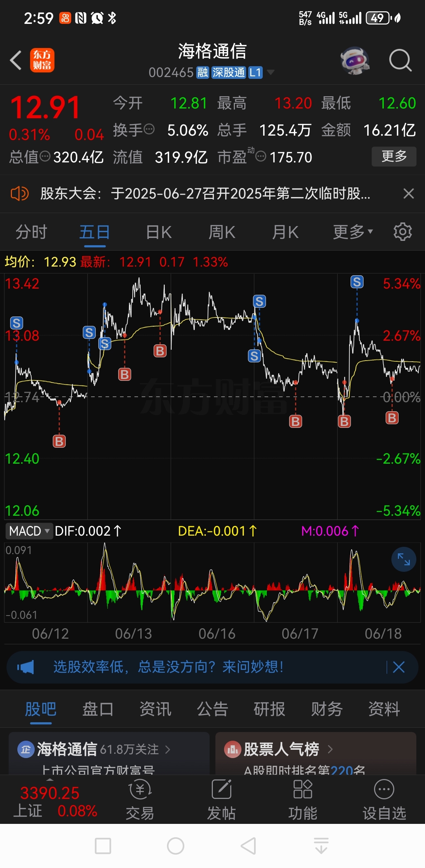Tap the back arrow icon

pos(16,60)
